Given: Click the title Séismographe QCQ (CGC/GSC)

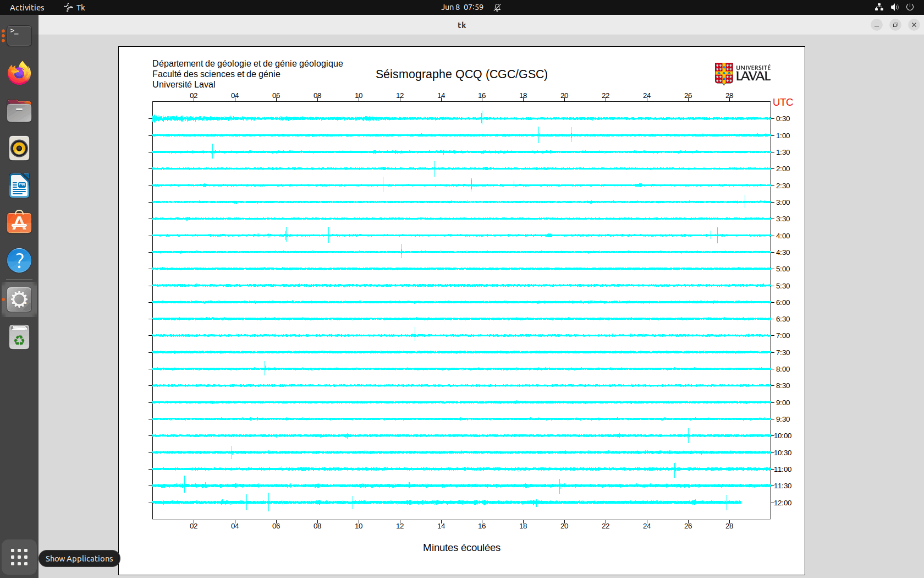Looking at the screenshot, I should coord(461,74).
